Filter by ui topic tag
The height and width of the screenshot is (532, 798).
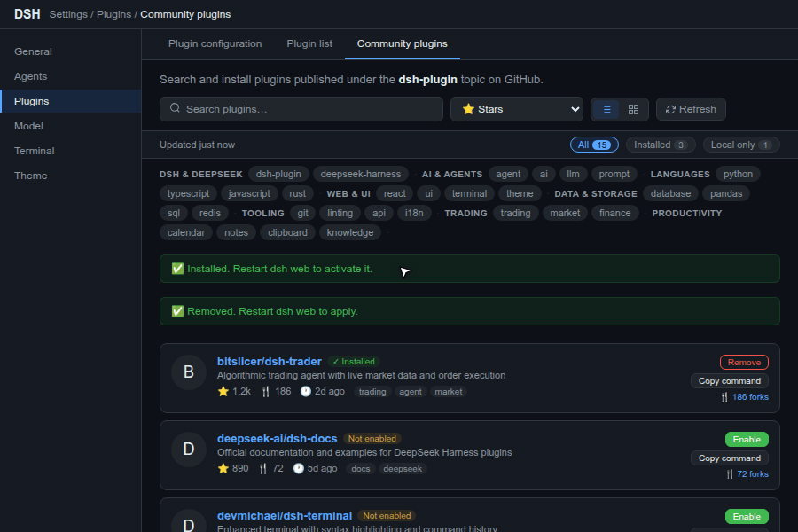(428, 193)
